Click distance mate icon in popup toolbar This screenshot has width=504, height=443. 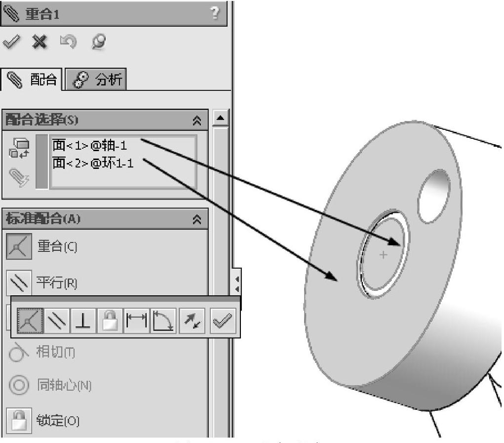point(136,321)
